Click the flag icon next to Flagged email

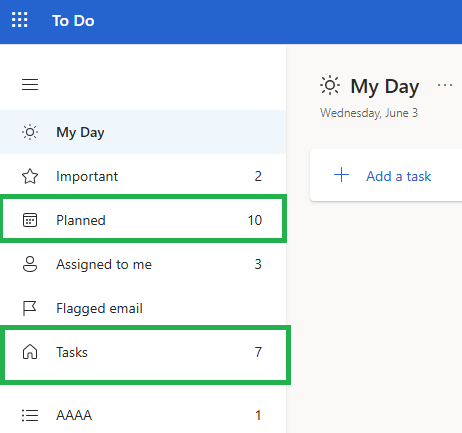pyautogui.click(x=29, y=308)
